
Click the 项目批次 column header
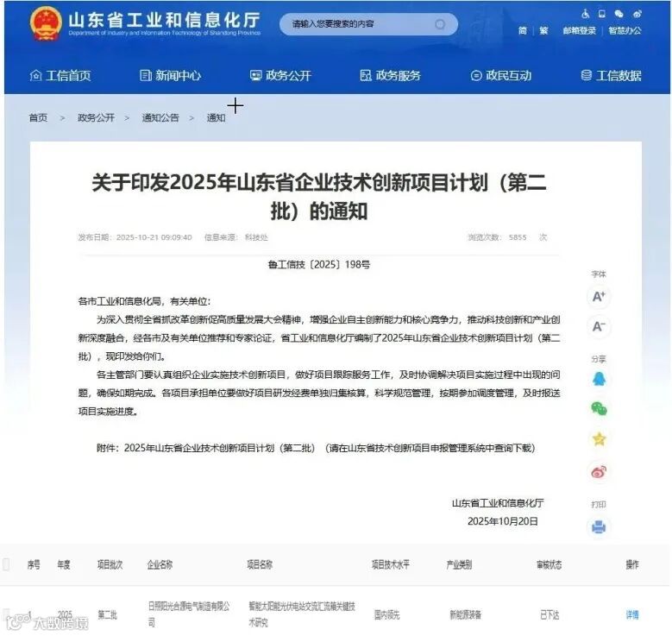[110, 565]
